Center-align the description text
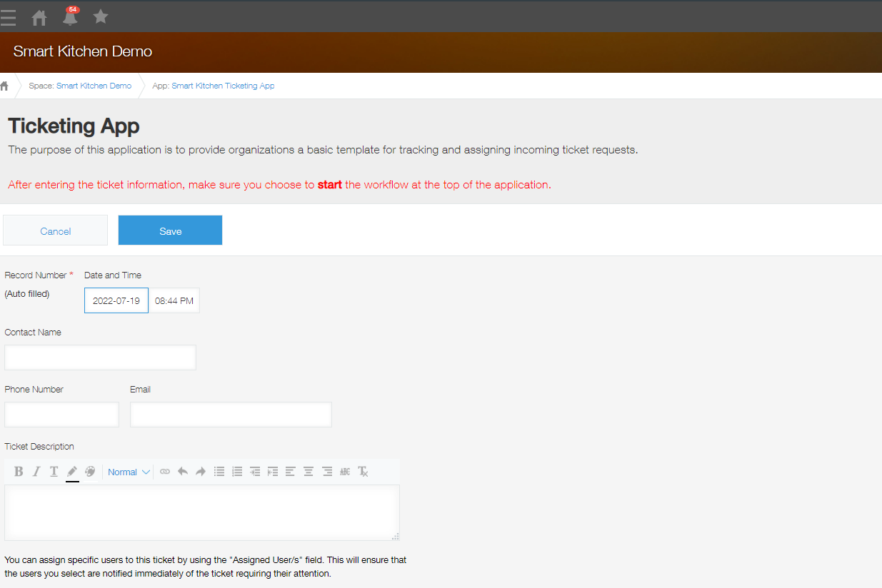 309,472
